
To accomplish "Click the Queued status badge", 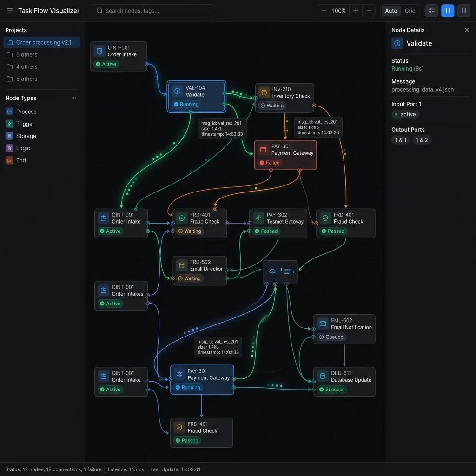I will click(331, 337).
